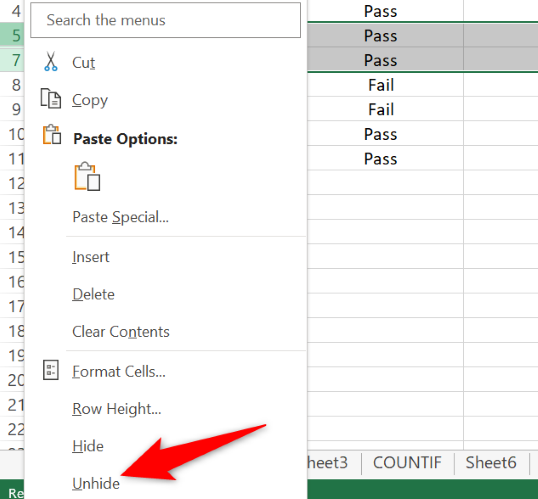Select Unhide from the context menu
The width and height of the screenshot is (538, 499).
point(96,484)
